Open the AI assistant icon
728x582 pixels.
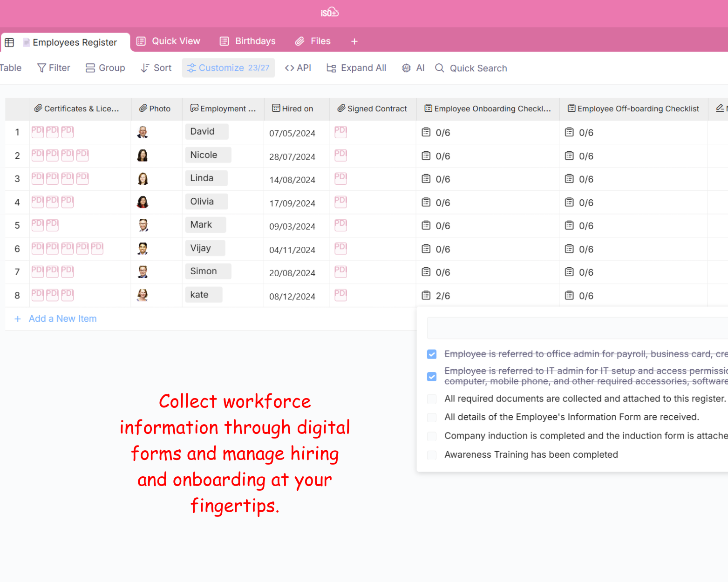click(x=406, y=68)
